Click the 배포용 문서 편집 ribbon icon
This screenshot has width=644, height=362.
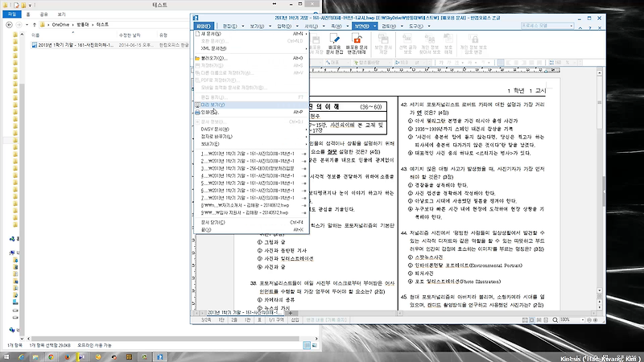(x=334, y=44)
